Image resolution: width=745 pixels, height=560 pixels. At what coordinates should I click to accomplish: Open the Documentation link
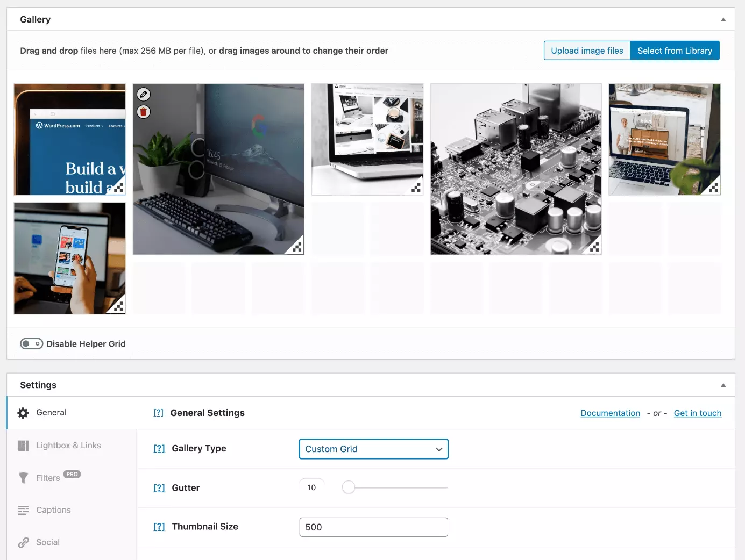pos(610,413)
